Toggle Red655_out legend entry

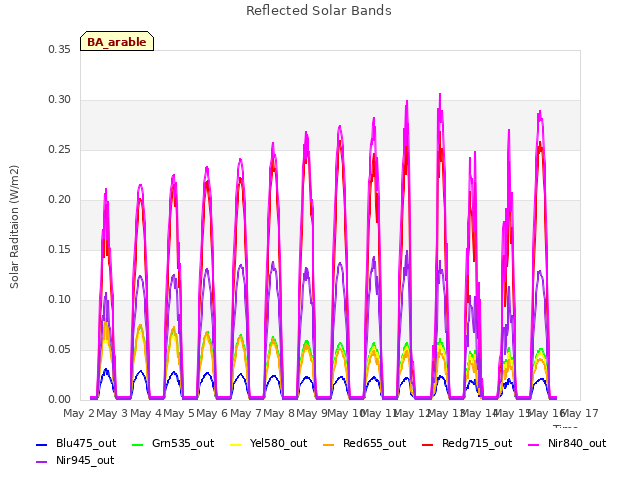coord(364,444)
